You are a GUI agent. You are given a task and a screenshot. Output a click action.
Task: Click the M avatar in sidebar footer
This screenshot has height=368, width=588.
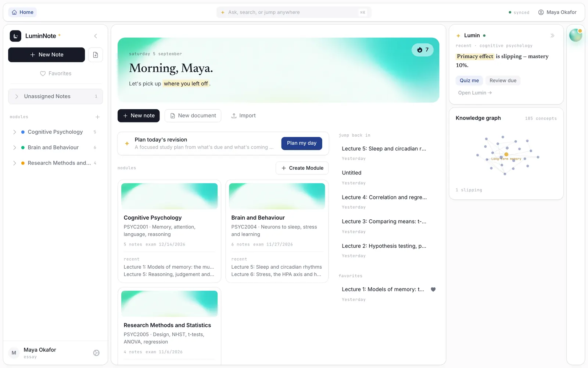pos(14,353)
